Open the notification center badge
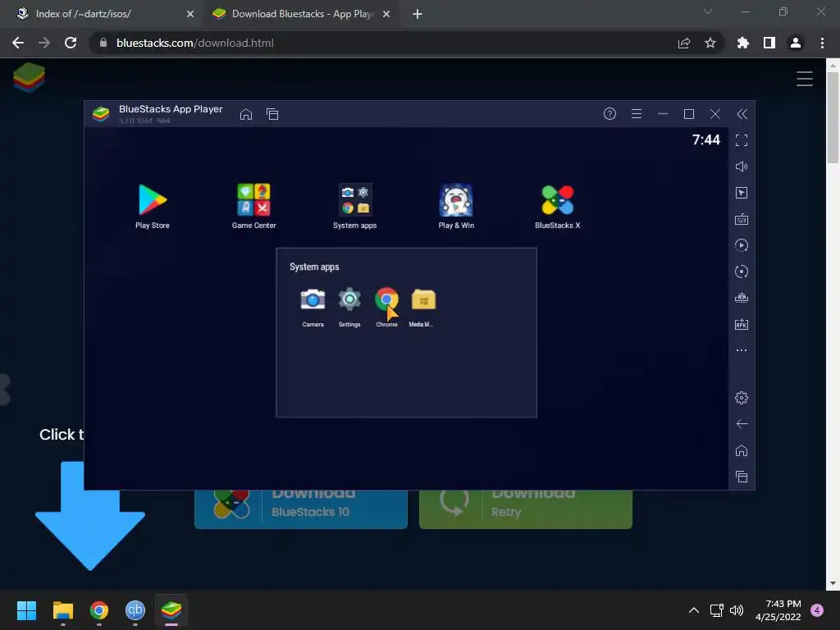This screenshot has height=630, width=840. coord(817,610)
